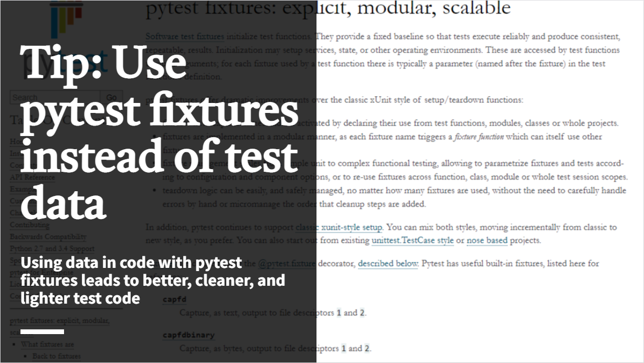Select the capfdbinary fixture entry
The image size is (644, 363).
(x=188, y=335)
